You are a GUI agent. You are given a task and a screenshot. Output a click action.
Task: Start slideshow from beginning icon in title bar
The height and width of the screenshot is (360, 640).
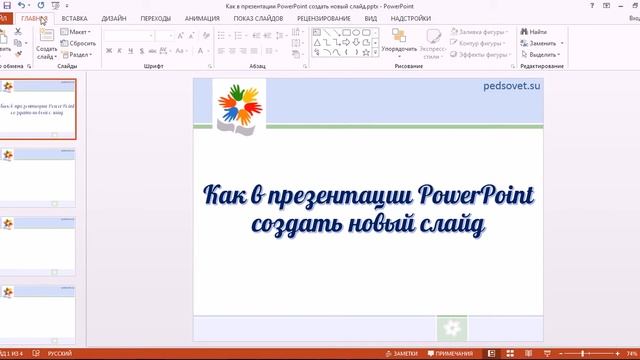pyautogui.click(x=56, y=6)
